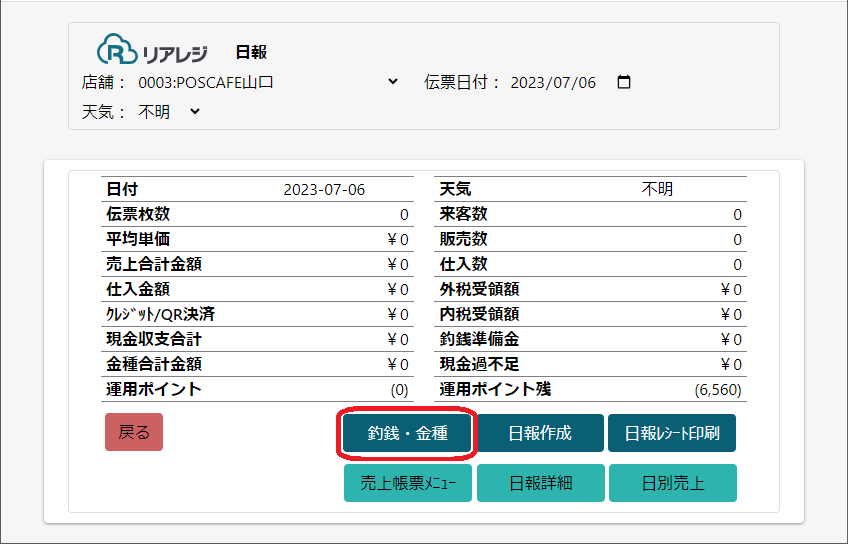
Task: Open 日報詳細 details
Action: tap(541, 483)
